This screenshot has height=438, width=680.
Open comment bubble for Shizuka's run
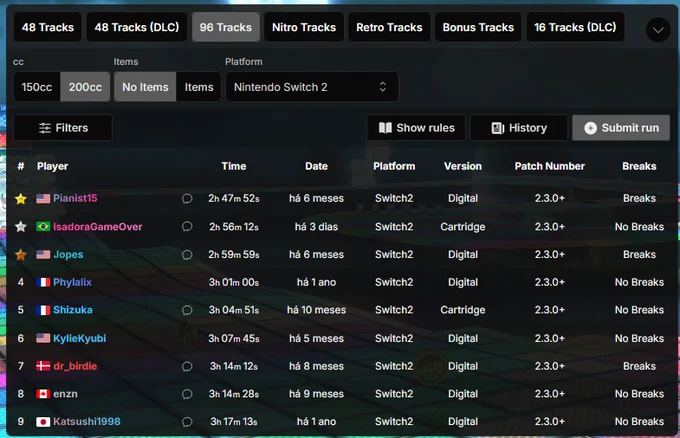coord(187,310)
